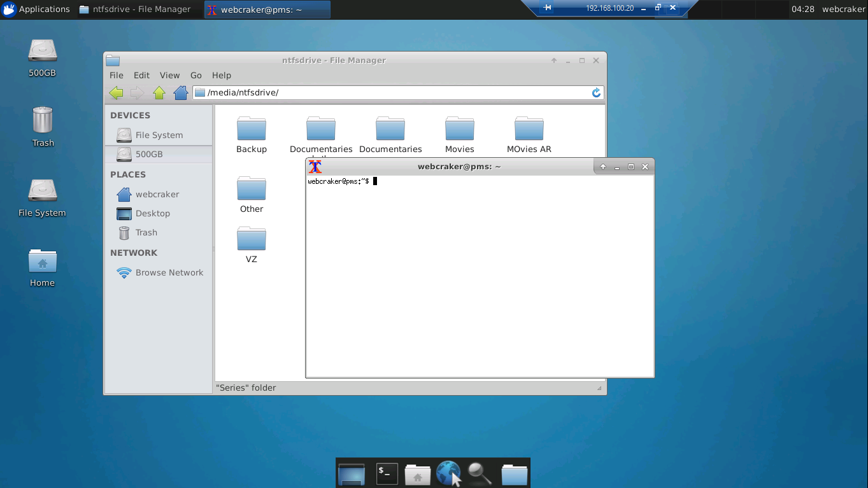The image size is (868, 488).
Task: Click the webcraker user name in top panel
Action: (x=843, y=9)
